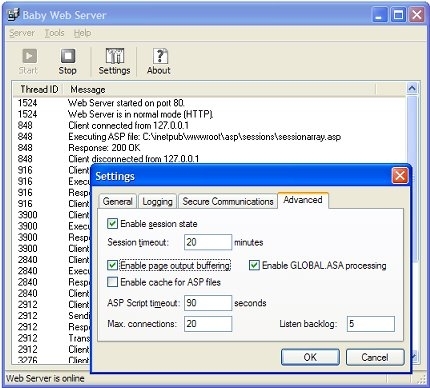
Task: Open the About toolbar icon
Action: 159,62
